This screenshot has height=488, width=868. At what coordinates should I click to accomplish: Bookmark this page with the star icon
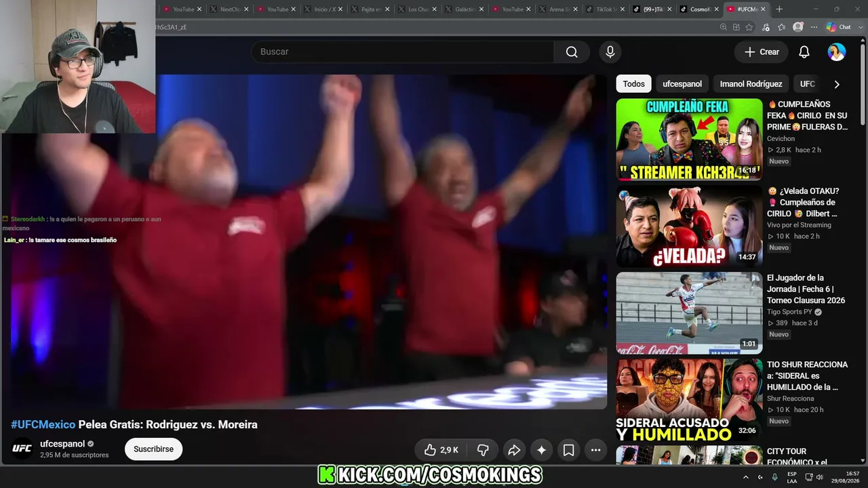(x=749, y=27)
